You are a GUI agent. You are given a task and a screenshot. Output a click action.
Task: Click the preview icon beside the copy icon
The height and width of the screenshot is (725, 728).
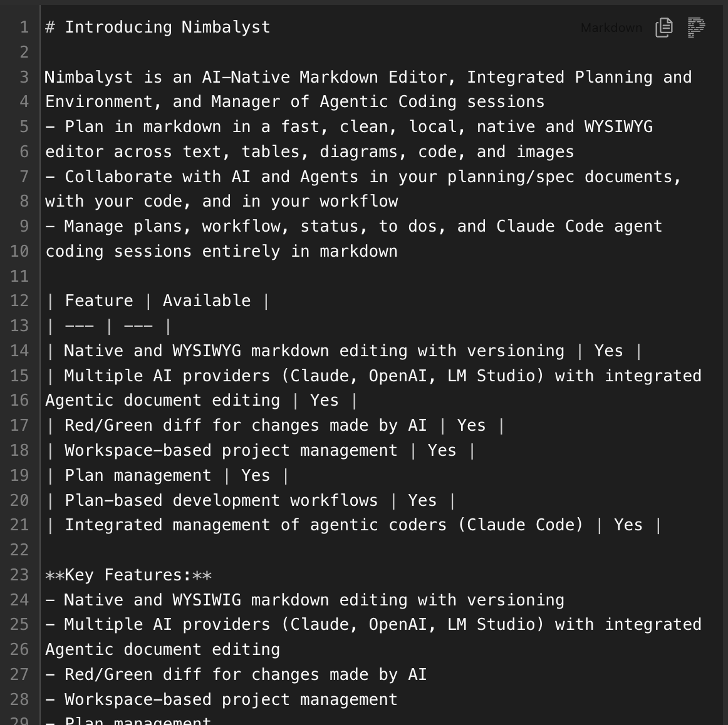click(696, 27)
